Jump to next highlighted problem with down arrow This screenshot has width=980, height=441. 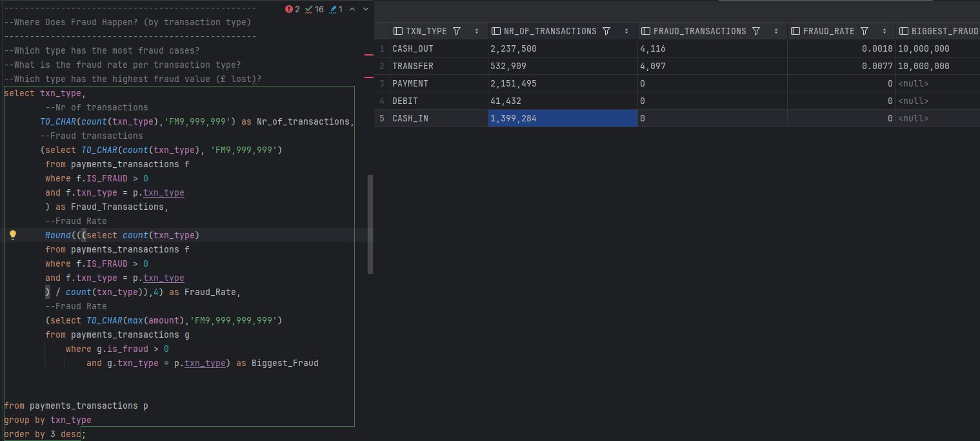point(366,9)
